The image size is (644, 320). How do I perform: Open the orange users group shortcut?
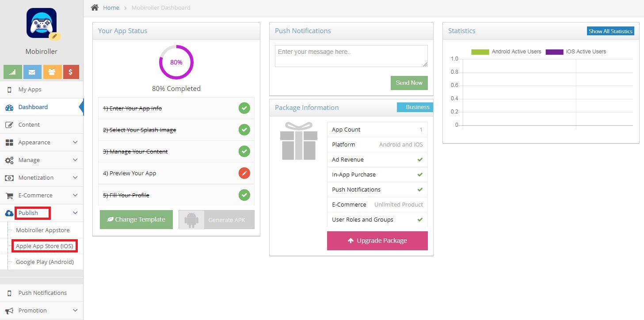[x=52, y=72]
